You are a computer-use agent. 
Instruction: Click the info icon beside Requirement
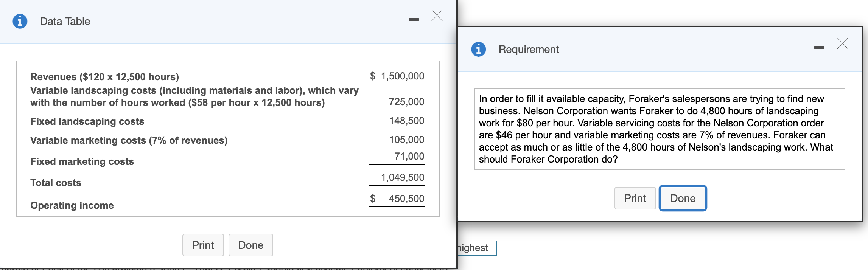(x=479, y=49)
